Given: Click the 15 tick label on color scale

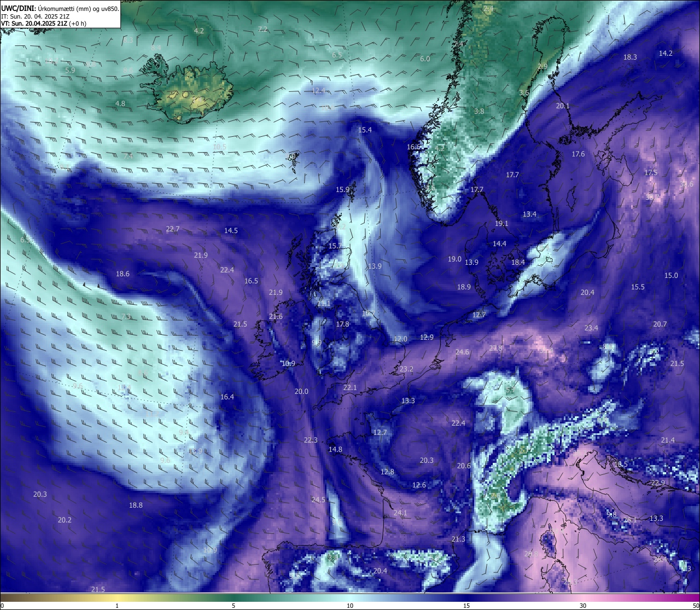Looking at the screenshot, I should point(466,606).
